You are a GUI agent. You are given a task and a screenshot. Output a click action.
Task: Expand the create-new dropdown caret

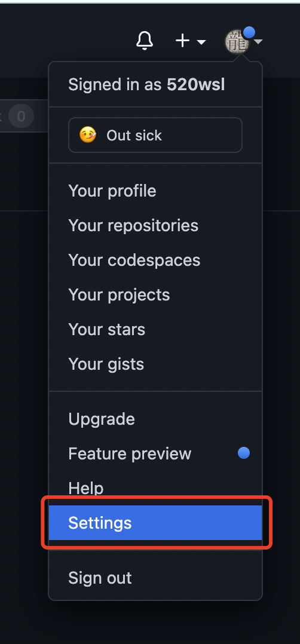pos(201,42)
